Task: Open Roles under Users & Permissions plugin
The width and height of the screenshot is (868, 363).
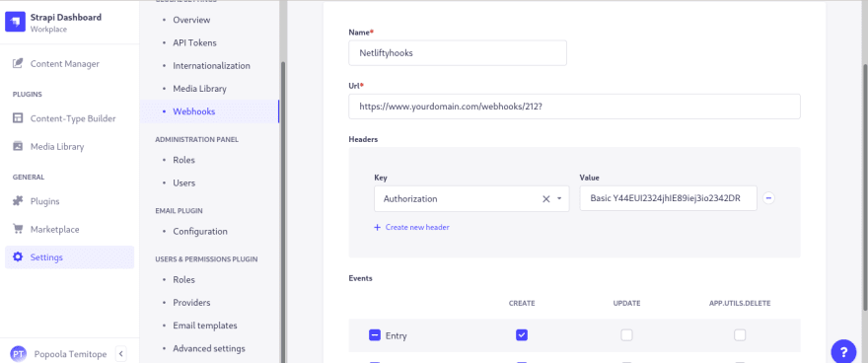Action: (x=183, y=280)
